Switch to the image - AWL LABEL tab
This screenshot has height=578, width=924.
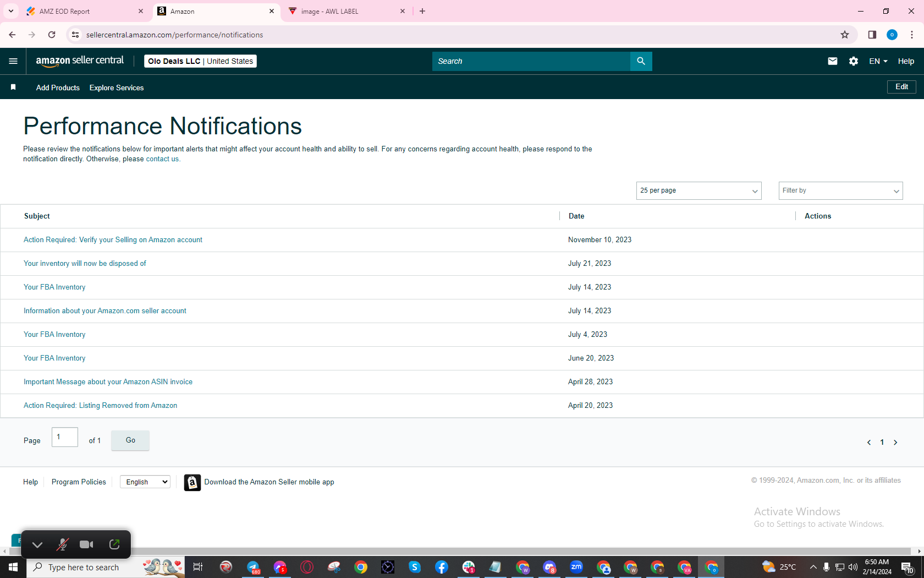click(x=346, y=11)
